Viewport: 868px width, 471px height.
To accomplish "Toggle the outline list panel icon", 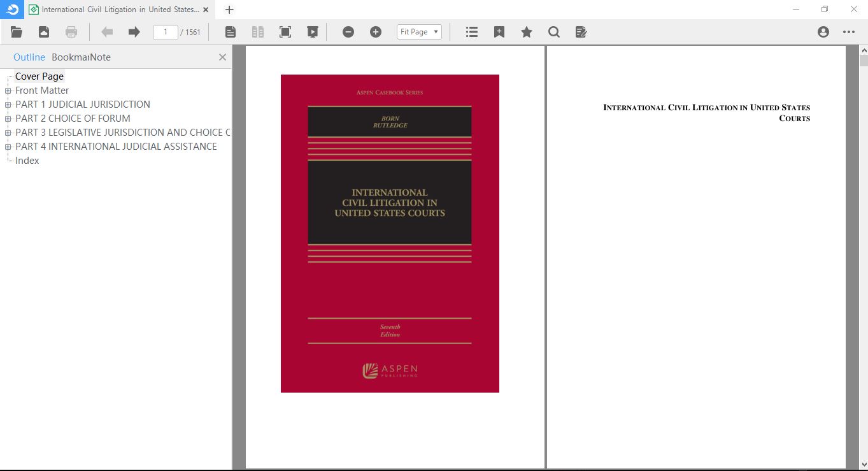I will 472,32.
